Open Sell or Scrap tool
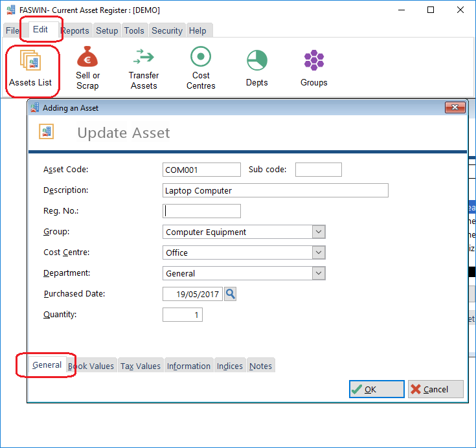Screen dimensions: 476x448 click(x=87, y=68)
